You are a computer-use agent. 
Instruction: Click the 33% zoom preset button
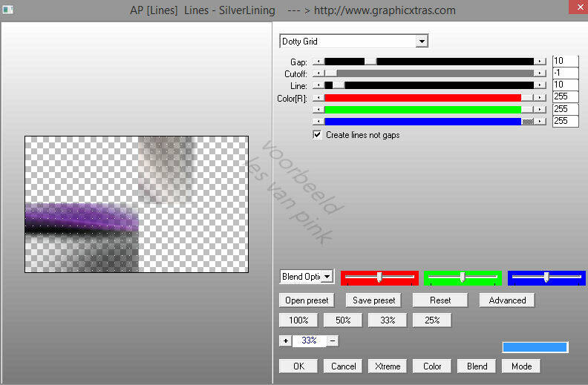pos(388,320)
